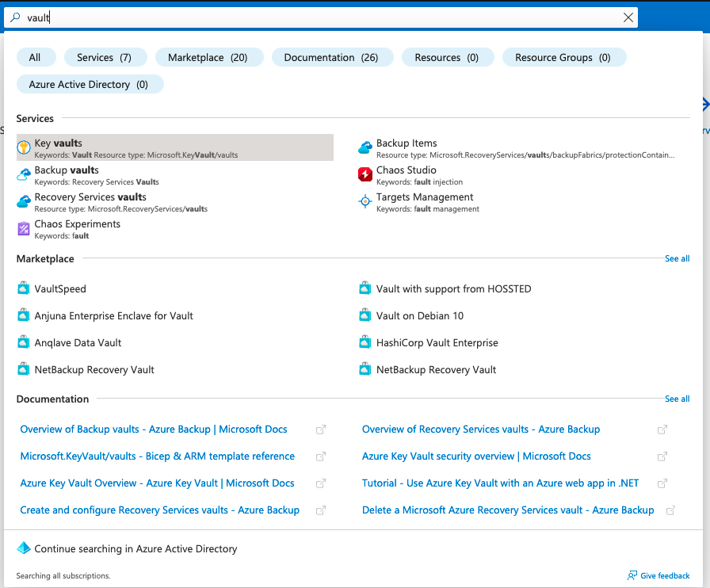This screenshot has width=710, height=588.
Task: Select the VaultSpeed marketplace icon
Action: [24, 288]
